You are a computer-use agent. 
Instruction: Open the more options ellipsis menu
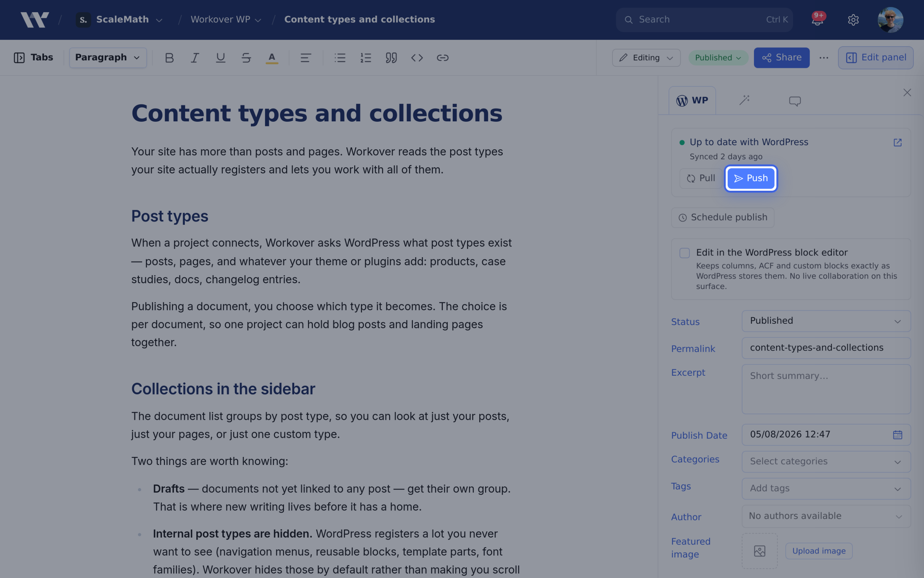(x=824, y=58)
